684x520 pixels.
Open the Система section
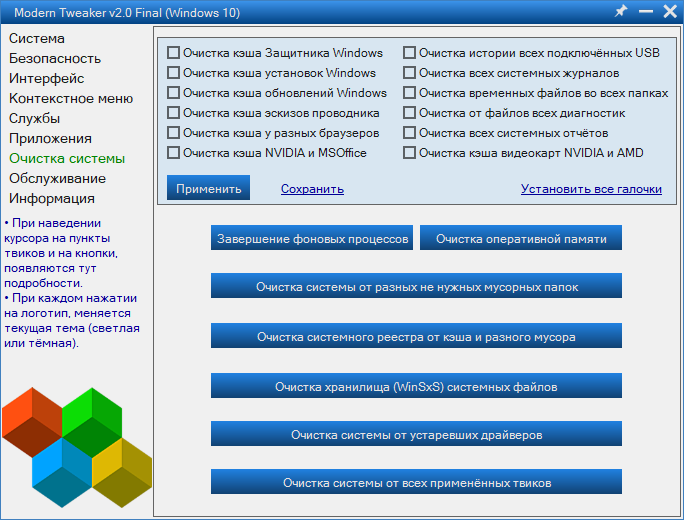[x=37, y=38]
